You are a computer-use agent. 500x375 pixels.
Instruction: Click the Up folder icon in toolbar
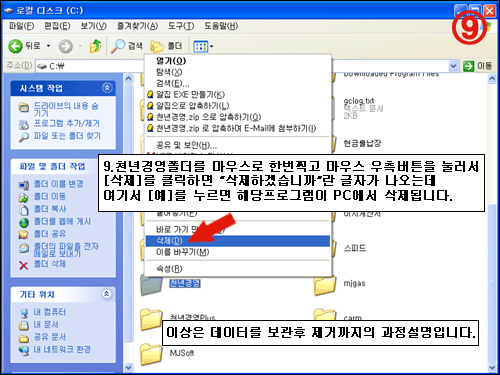tap(95, 46)
